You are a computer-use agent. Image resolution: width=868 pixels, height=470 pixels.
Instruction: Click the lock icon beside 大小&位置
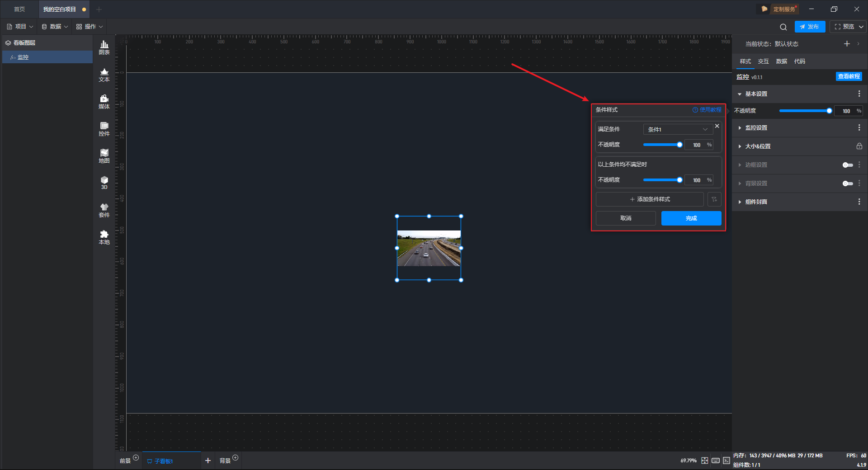point(859,146)
